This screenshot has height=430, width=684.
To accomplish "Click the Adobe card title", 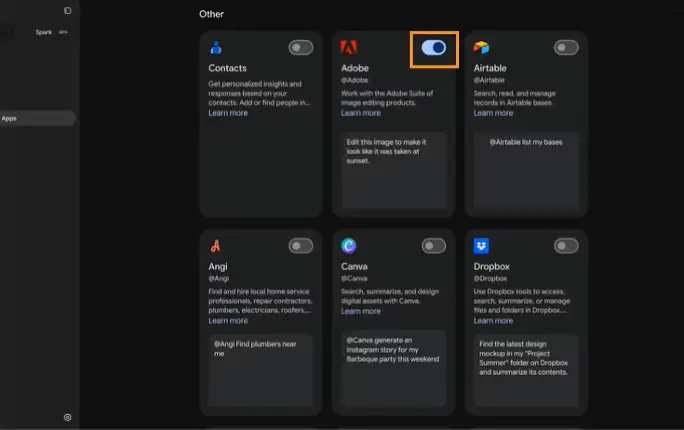I will coord(355,68).
